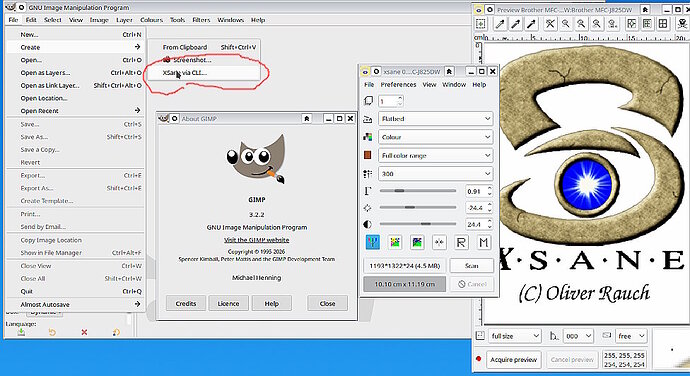Image resolution: width=690 pixels, height=376 pixels.
Task: Click the 255, 255, 255 RGB readout
Action: [x=624, y=355]
